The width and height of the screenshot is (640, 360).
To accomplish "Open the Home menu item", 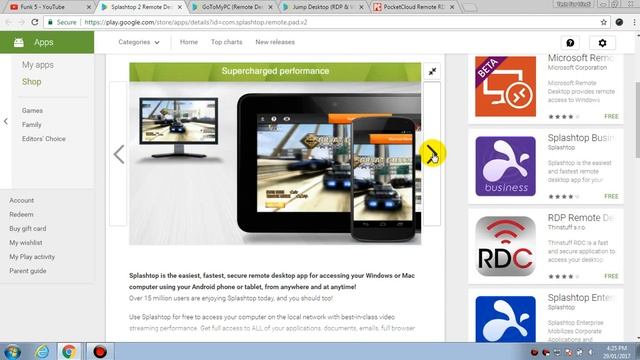I will (189, 42).
